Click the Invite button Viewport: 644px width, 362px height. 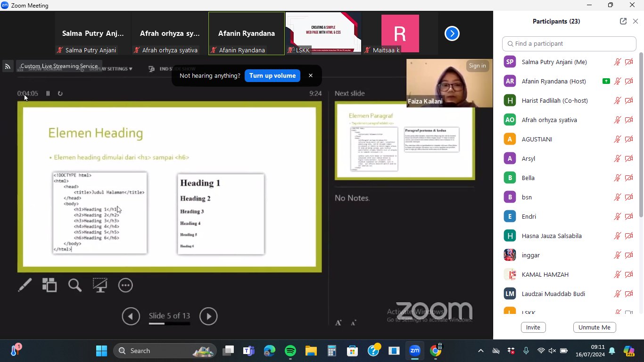pos(533,328)
